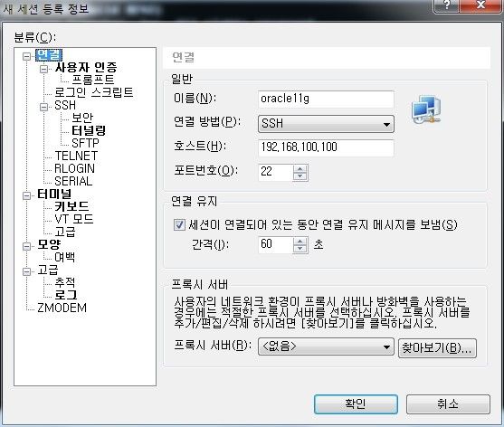Select 연결 in the category tree

pos(49,54)
